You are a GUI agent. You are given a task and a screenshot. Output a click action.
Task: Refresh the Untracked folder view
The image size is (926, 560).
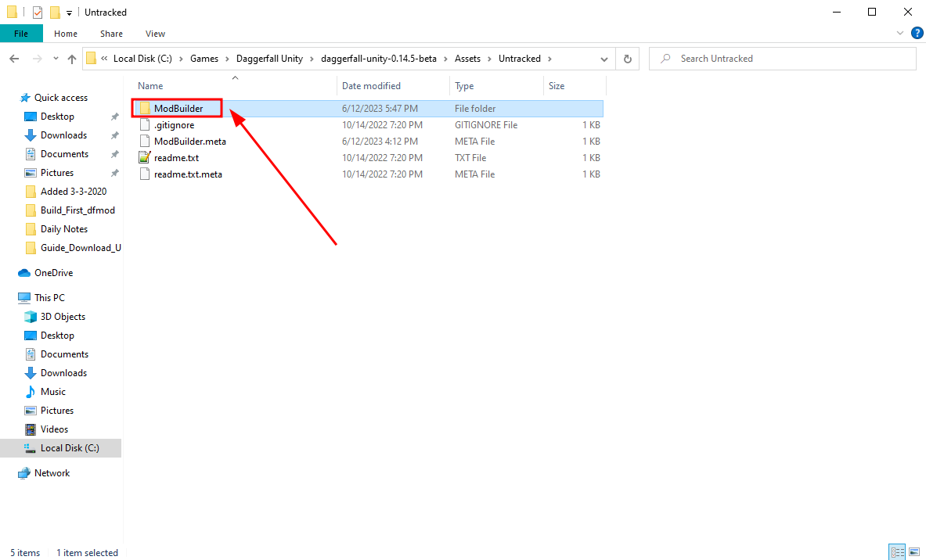627,59
